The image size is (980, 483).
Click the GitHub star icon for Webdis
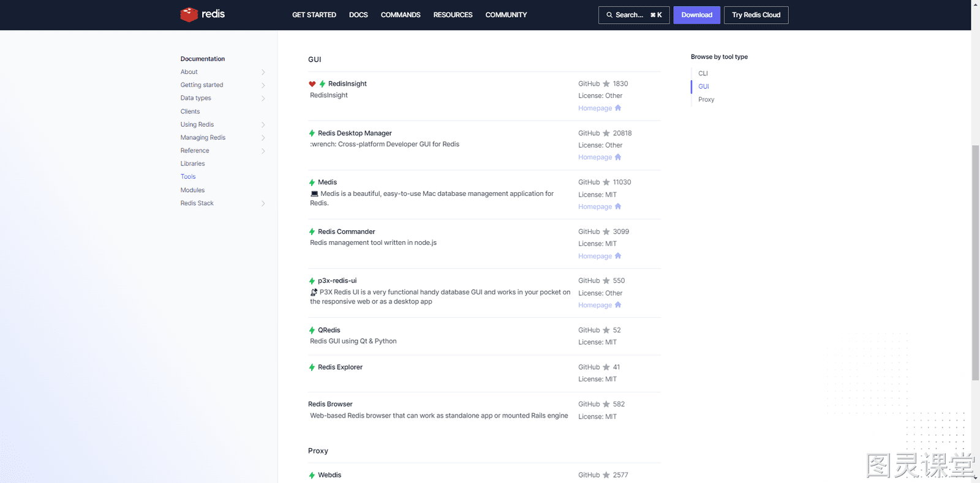606,475
